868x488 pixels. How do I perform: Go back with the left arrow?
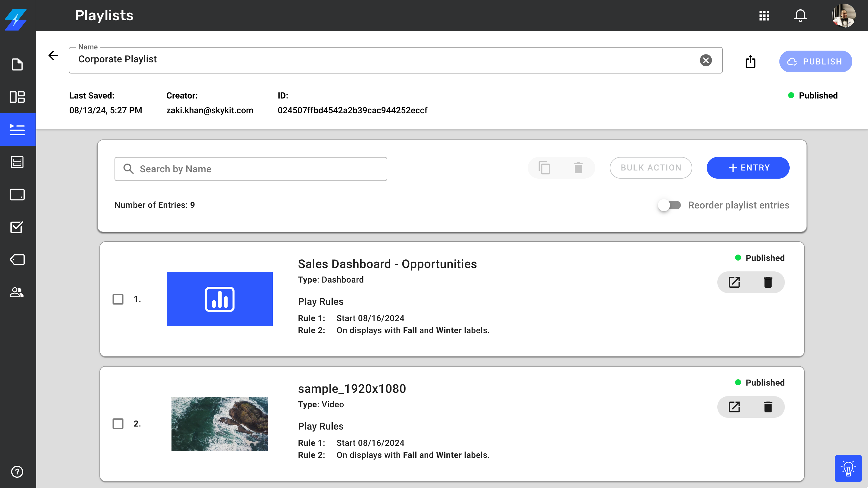(53, 55)
